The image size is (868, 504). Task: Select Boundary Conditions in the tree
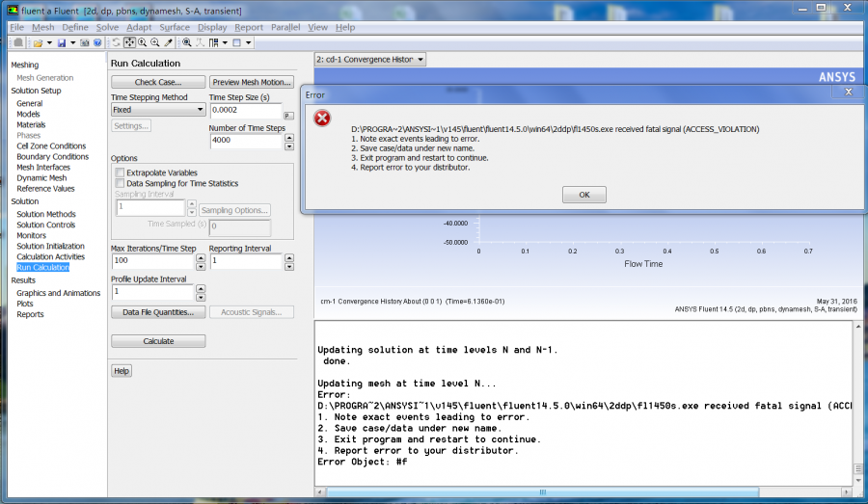coord(53,156)
